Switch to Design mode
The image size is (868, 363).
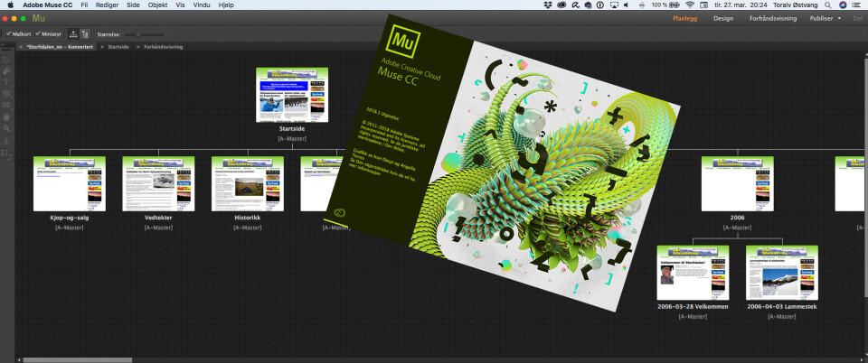click(x=723, y=18)
